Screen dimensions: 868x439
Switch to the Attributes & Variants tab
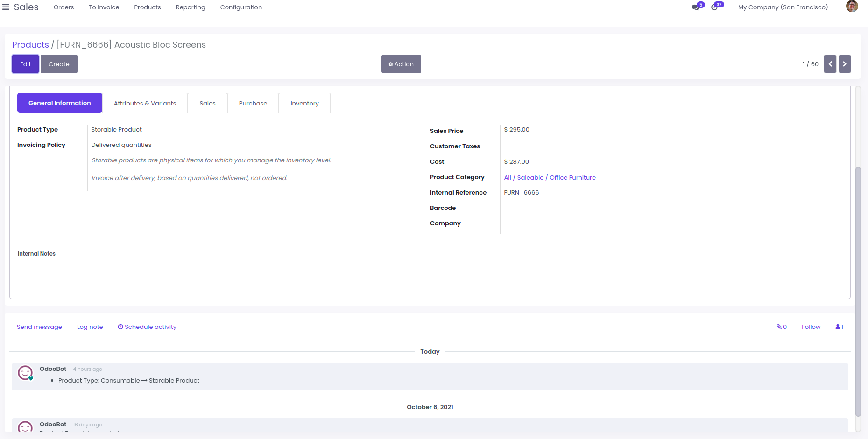tap(145, 103)
